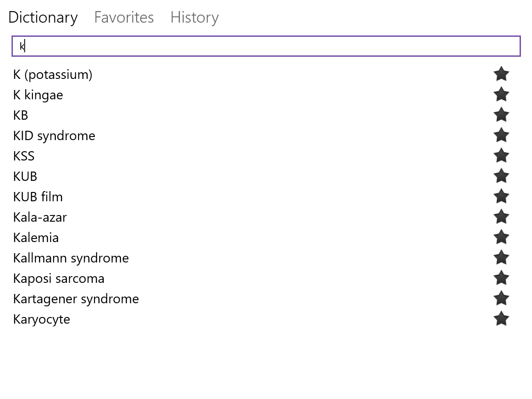Screen dimensions: 532x399
Task: Star the Kala-azar entry
Action: (501, 217)
